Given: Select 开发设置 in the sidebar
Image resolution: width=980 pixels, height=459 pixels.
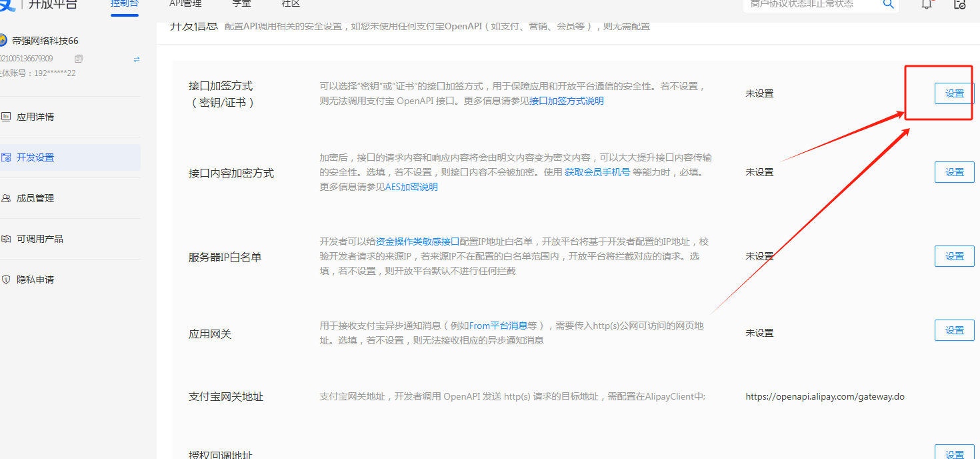Looking at the screenshot, I should tap(70, 157).
